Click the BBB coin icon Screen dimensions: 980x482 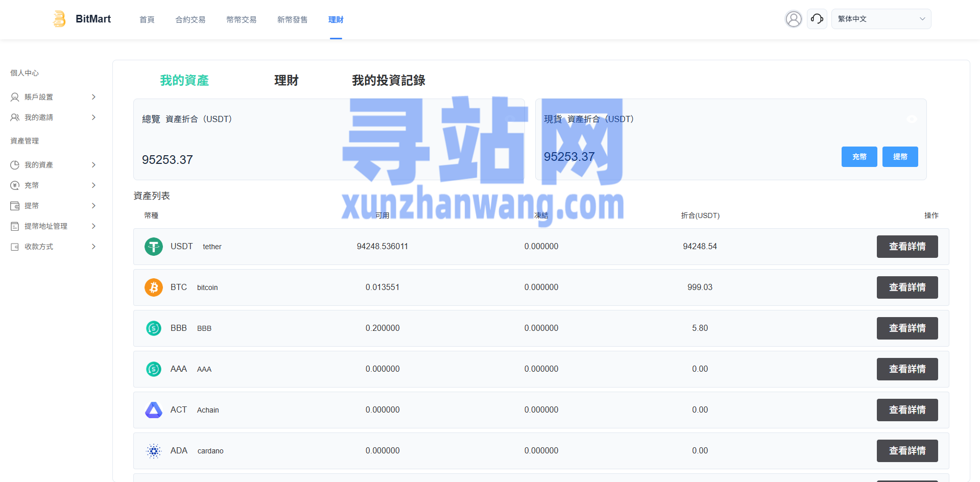[x=153, y=328]
